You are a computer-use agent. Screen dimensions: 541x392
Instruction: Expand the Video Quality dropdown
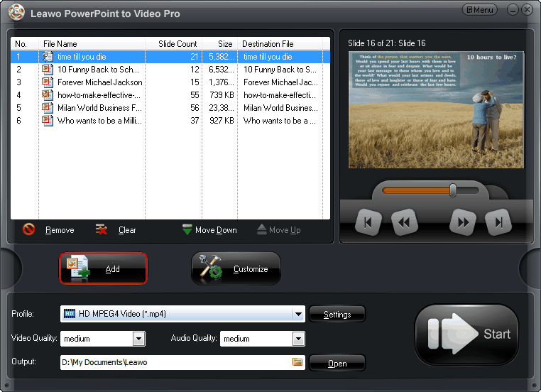[x=138, y=339]
